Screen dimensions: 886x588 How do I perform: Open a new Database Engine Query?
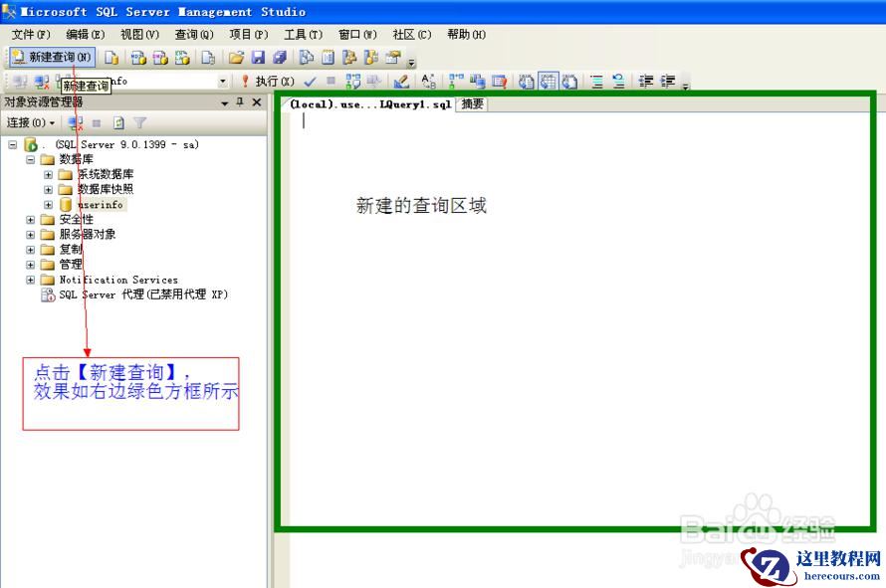111,57
